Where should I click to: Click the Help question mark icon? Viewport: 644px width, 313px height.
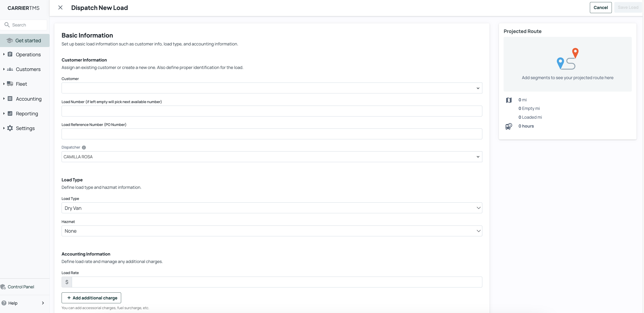pyautogui.click(x=4, y=303)
